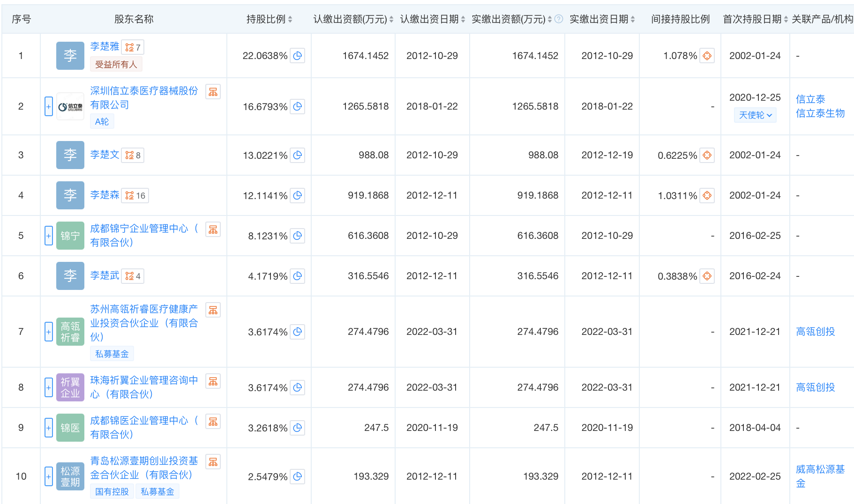Click equity structure icon for 深圳信立泰医疗器械股份有限公司

click(x=213, y=92)
